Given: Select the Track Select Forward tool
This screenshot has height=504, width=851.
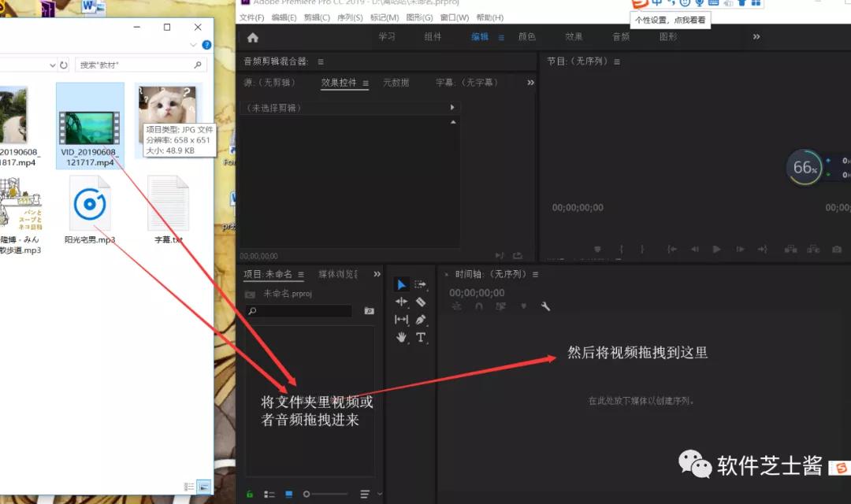Looking at the screenshot, I should tap(422, 284).
